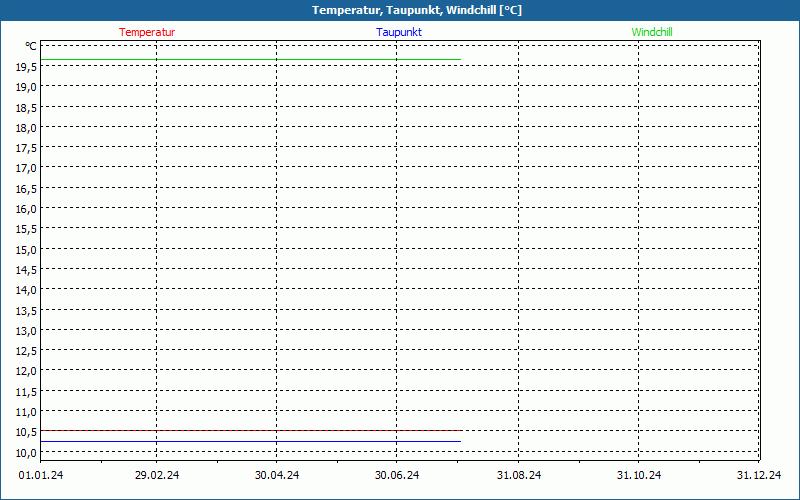The width and height of the screenshot is (800, 500).
Task: Click the 19,5 y-axis value
Action: (26, 66)
